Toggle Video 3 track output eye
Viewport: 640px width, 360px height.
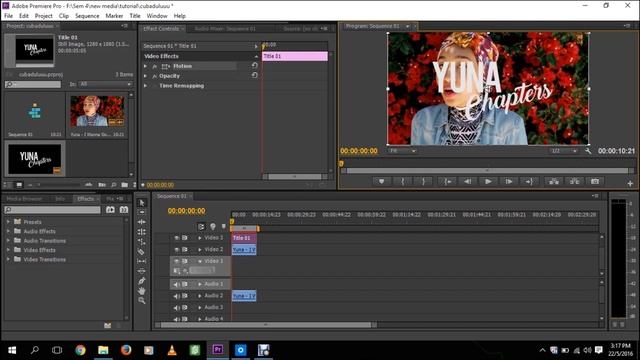176,238
